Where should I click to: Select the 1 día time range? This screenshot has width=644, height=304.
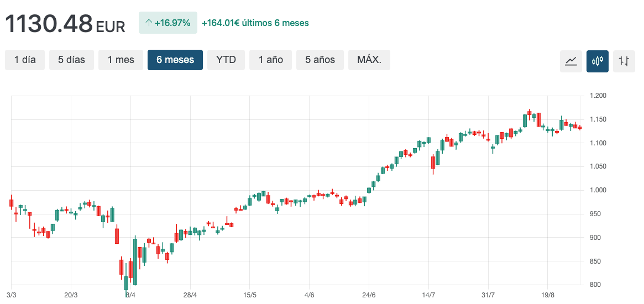[25, 60]
